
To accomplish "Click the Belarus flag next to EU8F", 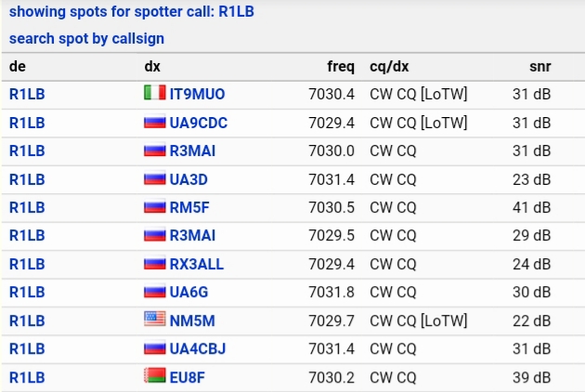I will click(x=155, y=376).
